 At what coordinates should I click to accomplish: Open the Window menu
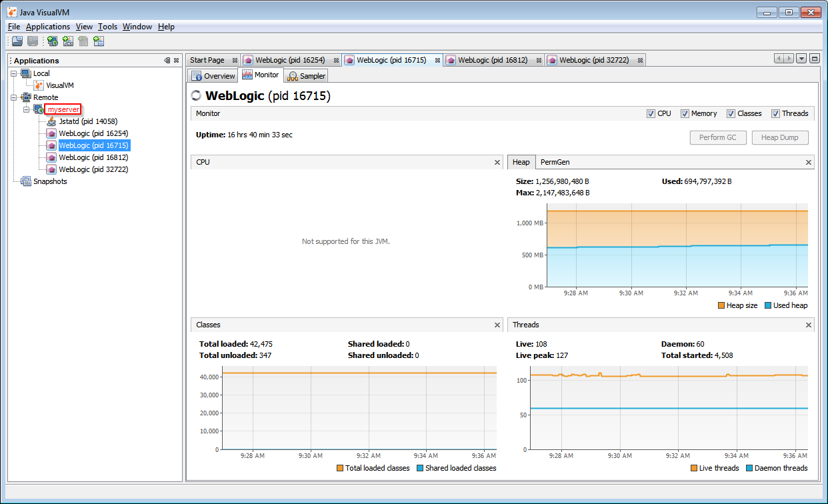point(137,27)
